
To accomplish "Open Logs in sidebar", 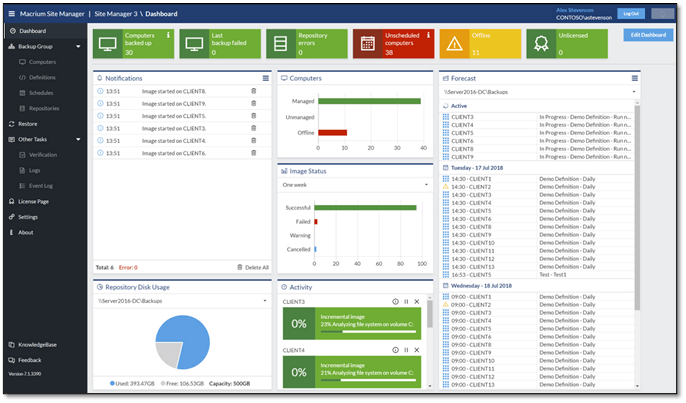I will (x=34, y=170).
